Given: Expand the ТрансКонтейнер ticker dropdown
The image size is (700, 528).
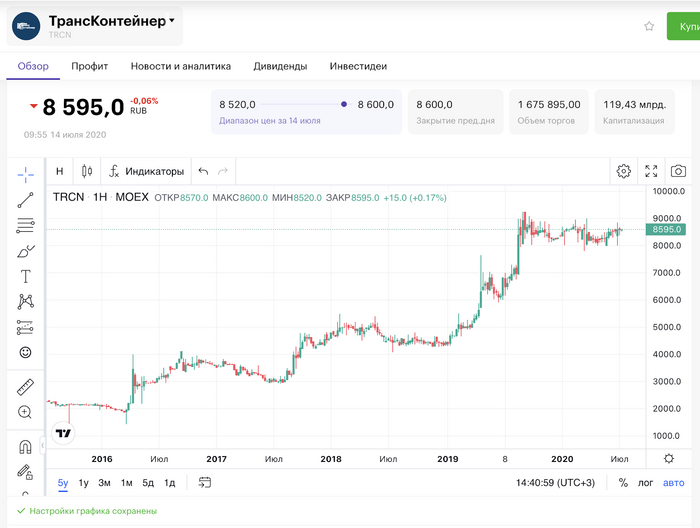Looking at the screenshot, I should point(172,21).
